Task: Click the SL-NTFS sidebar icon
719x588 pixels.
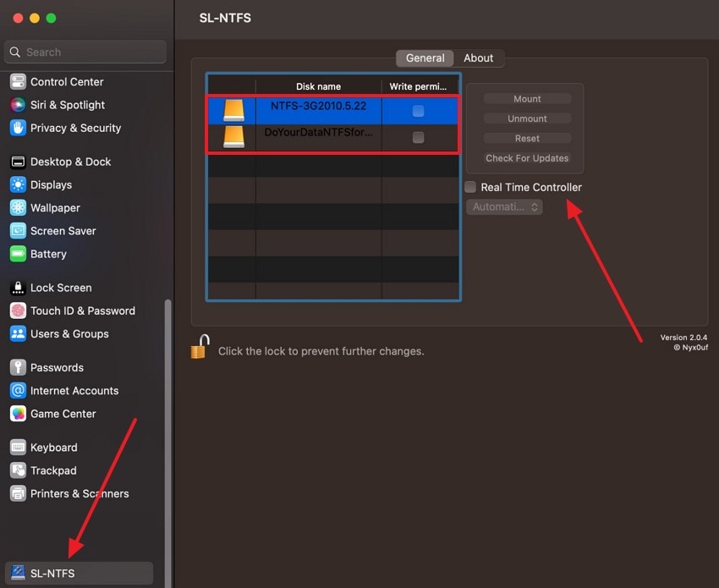Action: pyautogui.click(x=18, y=573)
